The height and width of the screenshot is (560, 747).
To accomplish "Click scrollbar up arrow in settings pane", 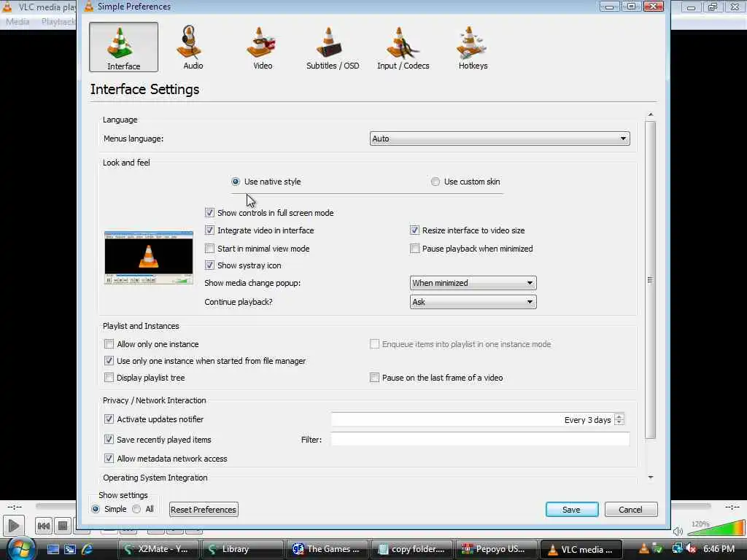I will (650, 114).
